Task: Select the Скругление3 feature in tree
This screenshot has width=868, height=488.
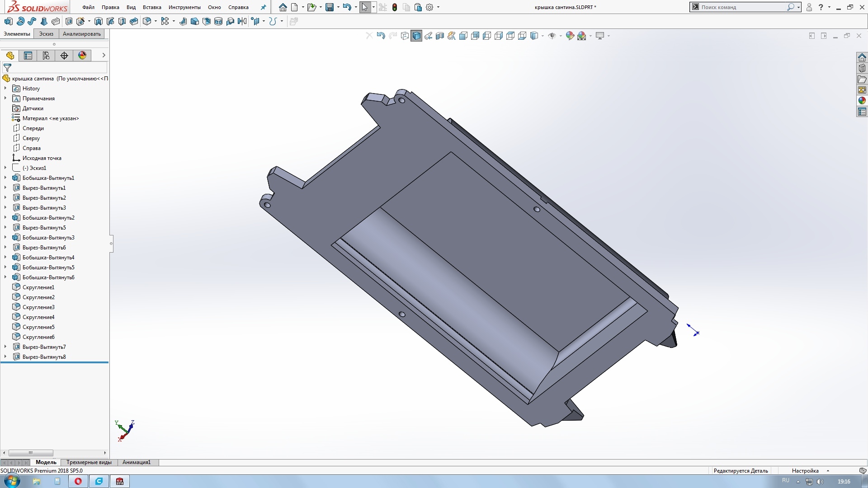Action: (38, 307)
